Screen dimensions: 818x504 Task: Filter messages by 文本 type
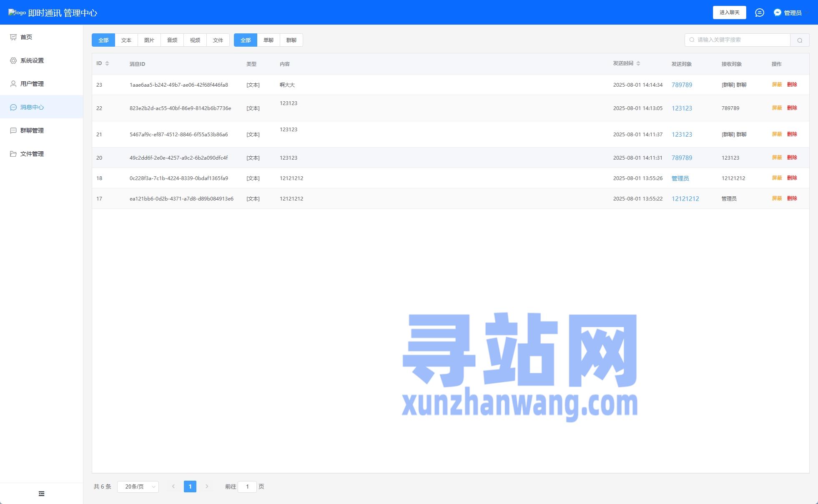point(126,40)
